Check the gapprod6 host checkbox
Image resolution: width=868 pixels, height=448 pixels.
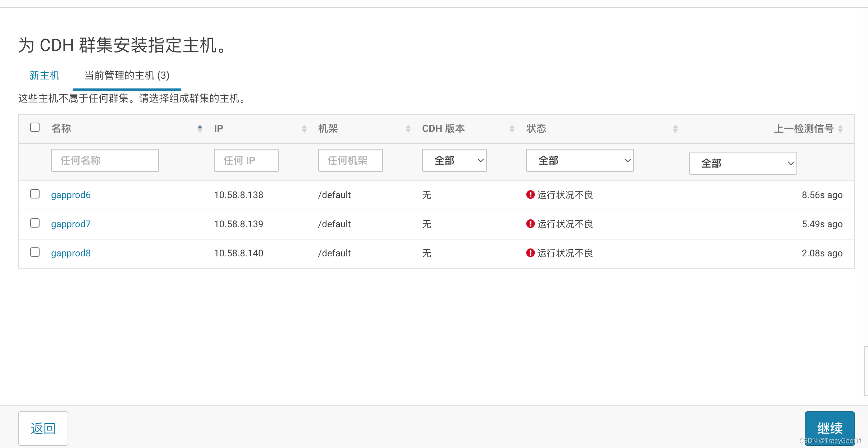tap(35, 194)
